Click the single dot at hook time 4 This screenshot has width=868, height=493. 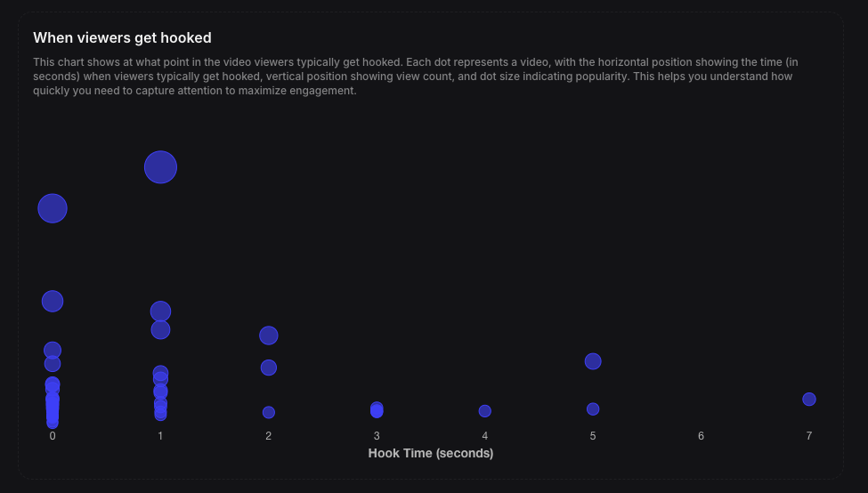tap(485, 411)
